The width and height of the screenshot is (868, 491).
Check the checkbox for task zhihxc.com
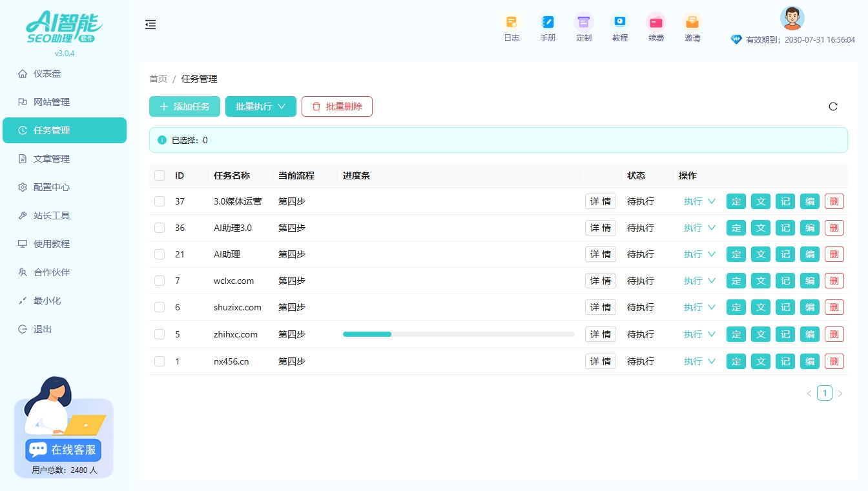pos(159,334)
